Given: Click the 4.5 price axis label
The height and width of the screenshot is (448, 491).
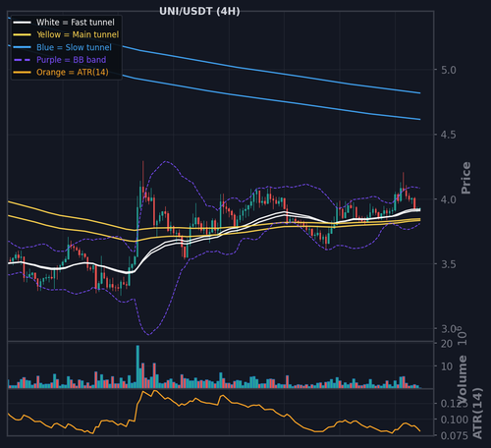Looking at the screenshot, I should [x=448, y=135].
